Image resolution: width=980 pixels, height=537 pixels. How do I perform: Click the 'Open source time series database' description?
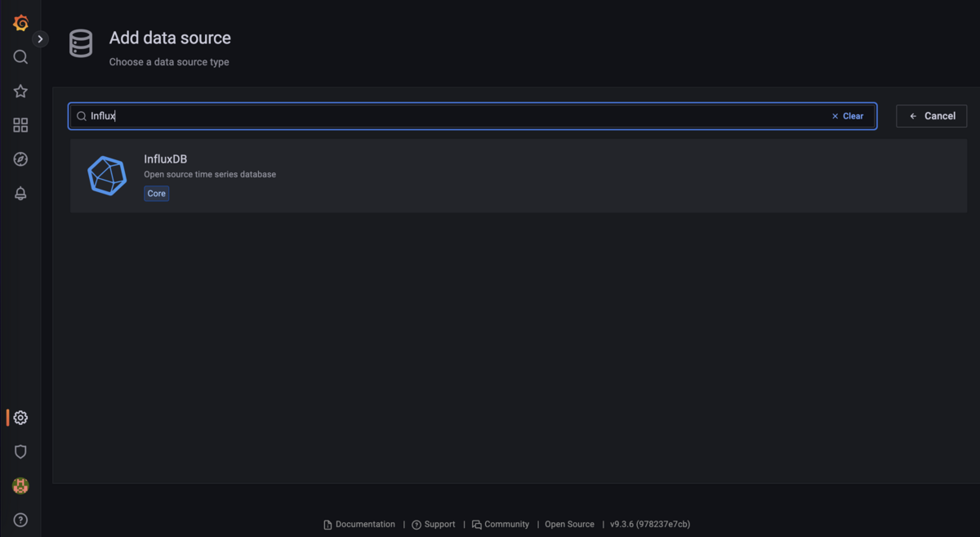pos(210,174)
